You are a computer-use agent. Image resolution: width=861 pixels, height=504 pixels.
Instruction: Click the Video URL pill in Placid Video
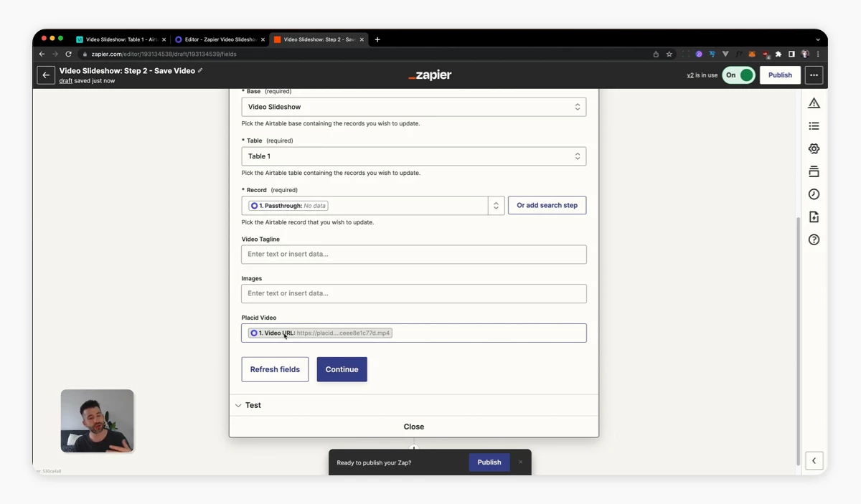pyautogui.click(x=320, y=333)
